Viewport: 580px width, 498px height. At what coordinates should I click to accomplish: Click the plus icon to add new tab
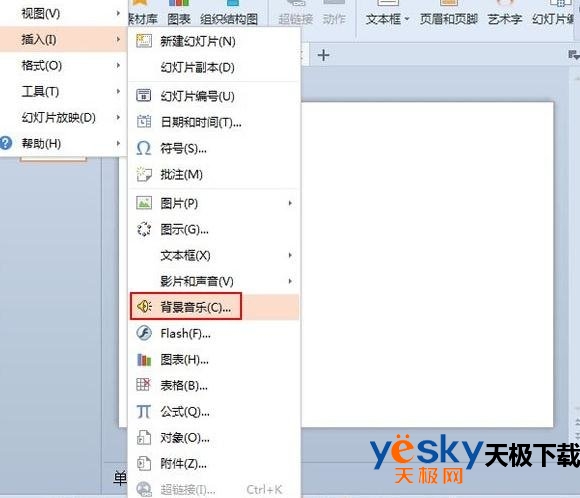[x=323, y=55]
